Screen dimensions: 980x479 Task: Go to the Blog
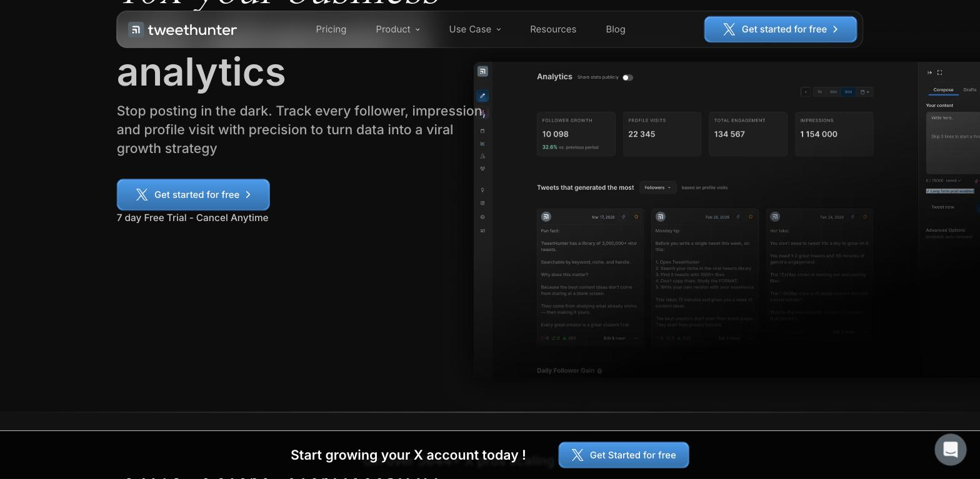(616, 29)
